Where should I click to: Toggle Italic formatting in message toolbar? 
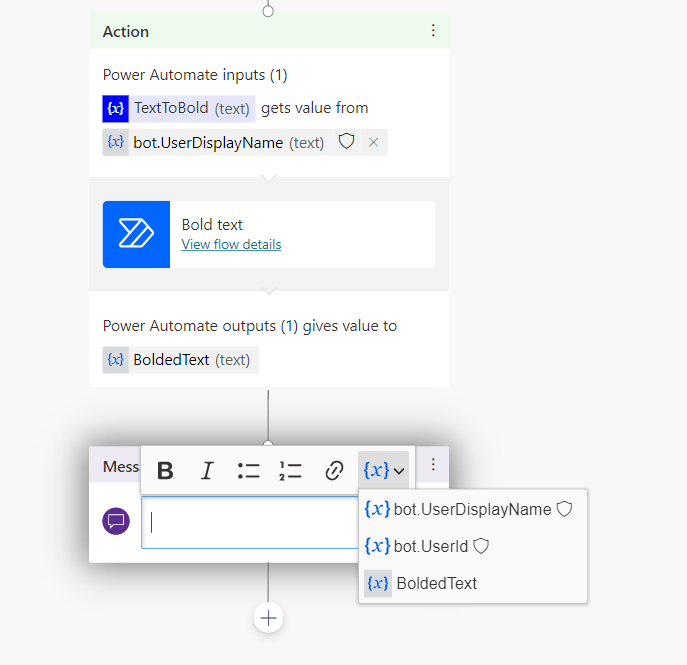[x=207, y=470]
